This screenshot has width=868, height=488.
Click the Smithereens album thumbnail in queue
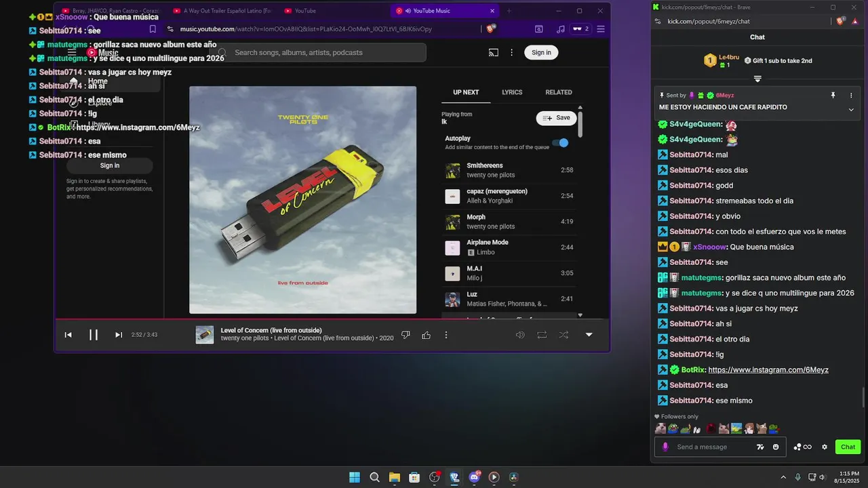(x=452, y=171)
